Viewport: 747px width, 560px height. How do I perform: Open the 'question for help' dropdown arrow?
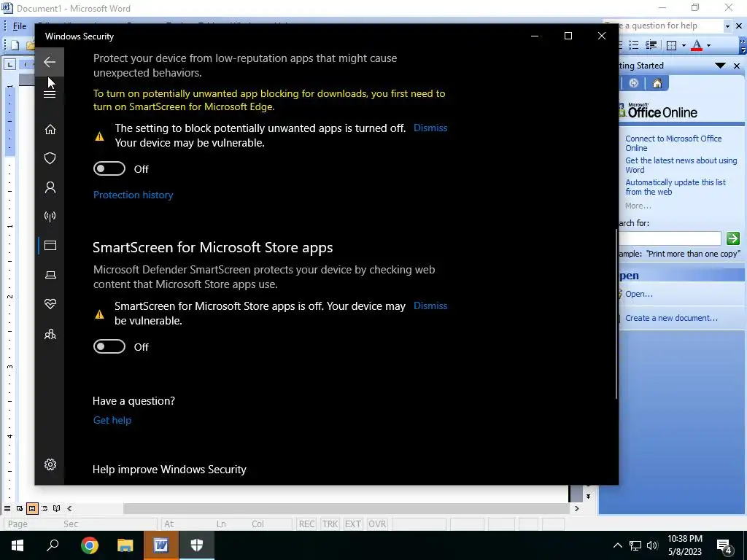pos(727,26)
